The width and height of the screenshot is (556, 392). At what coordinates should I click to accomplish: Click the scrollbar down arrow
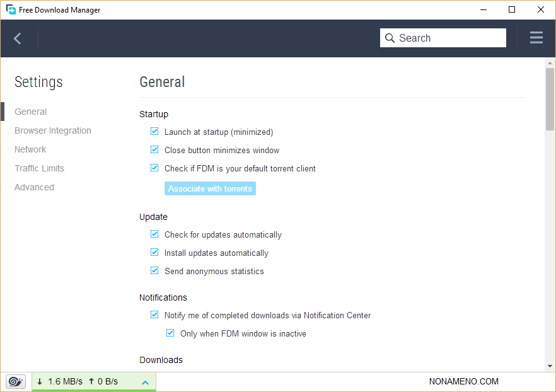click(550, 366)
